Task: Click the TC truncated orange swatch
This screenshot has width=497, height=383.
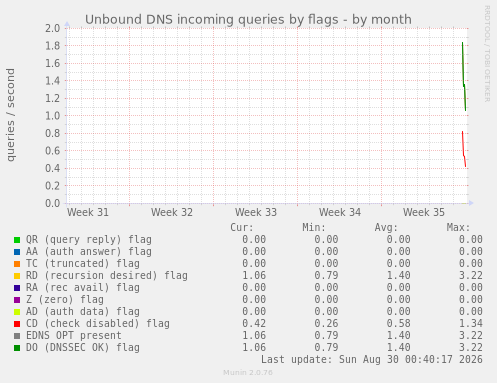Action: (17, 264)
